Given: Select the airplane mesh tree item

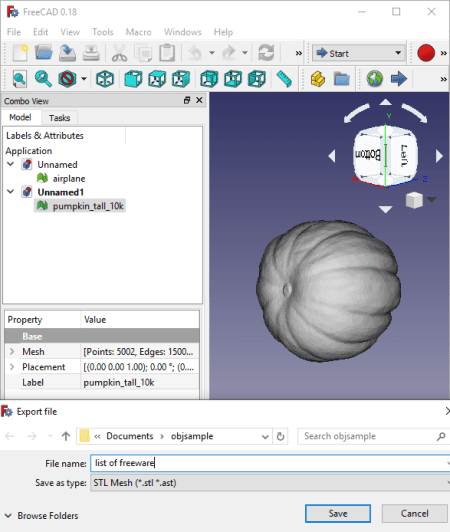Looking at the screenshot, I should (69, 178).
